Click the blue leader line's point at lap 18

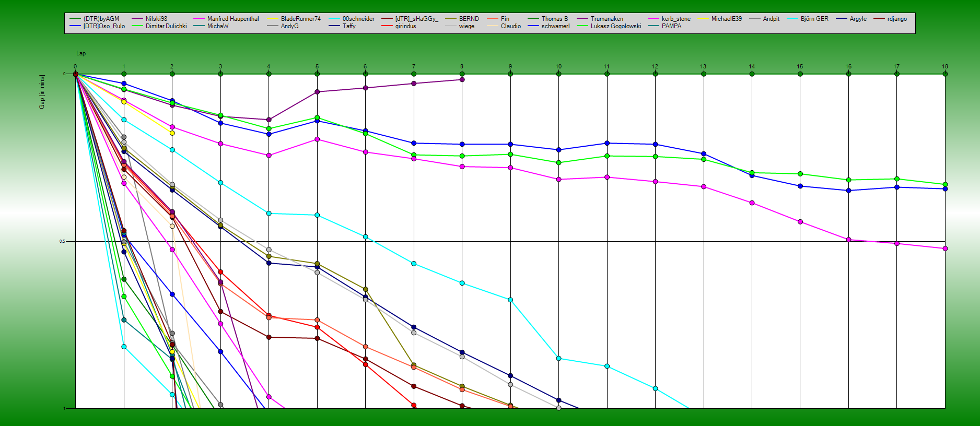point(945,189)
